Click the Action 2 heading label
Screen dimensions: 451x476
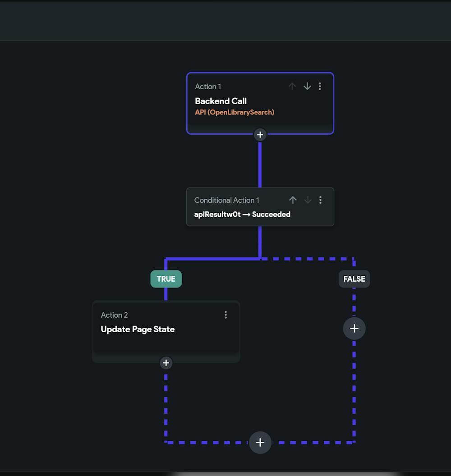(114, 315)
